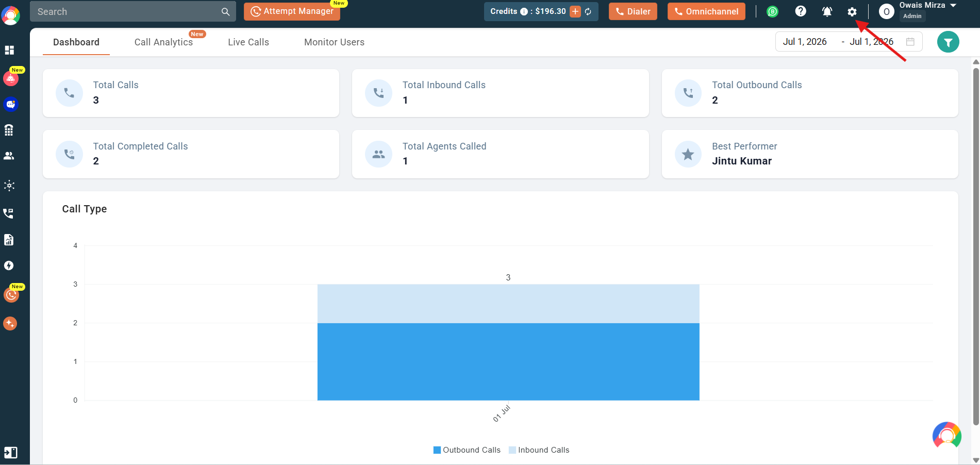
Task: Click the Total Inbound Calls card
Action: 500,93
